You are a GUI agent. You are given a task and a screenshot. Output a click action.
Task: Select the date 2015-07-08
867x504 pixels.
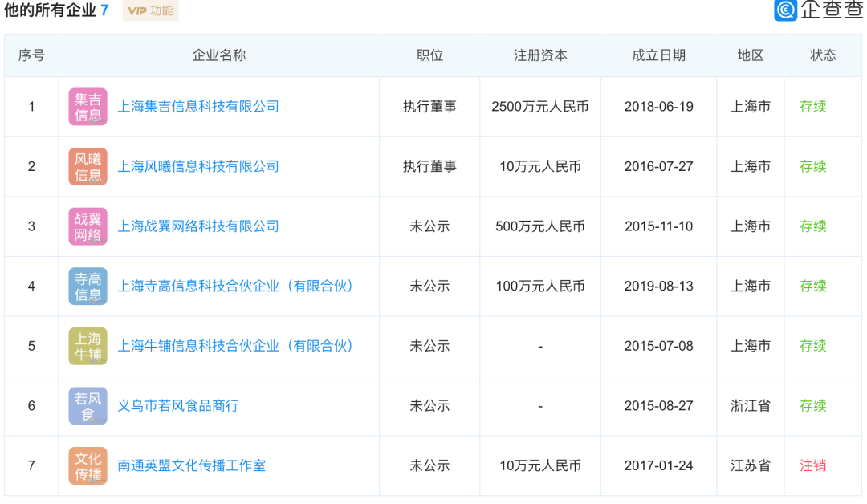click(658, 346)
